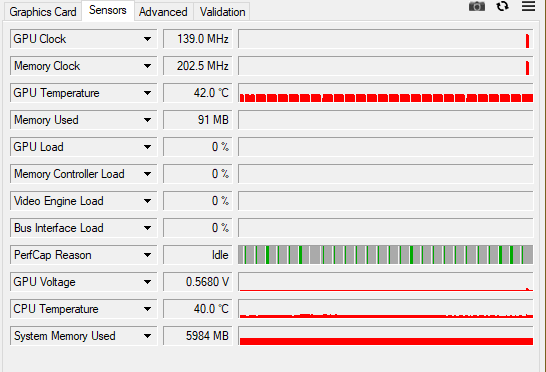Open the Memory Used sensor dropdown
This screenshot has width=546, height=372.
point(148,120)
